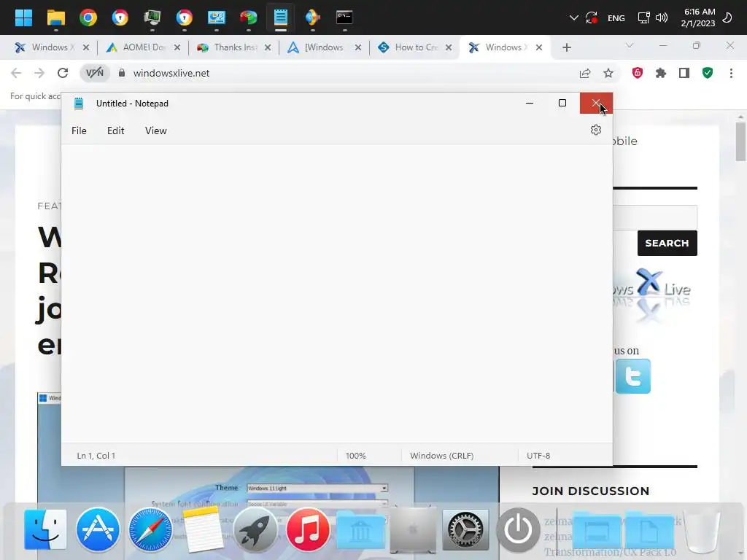
Task: Open the tab search chevron in browser
Action: pyautogui.click(x=630, y=46)
